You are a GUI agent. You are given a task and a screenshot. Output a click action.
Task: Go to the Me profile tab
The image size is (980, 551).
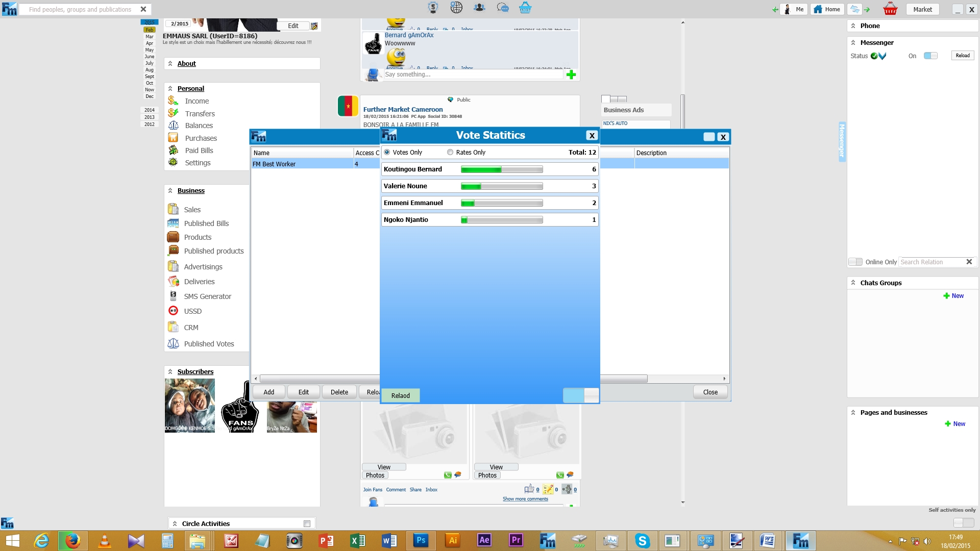click(x=794, y=9)
